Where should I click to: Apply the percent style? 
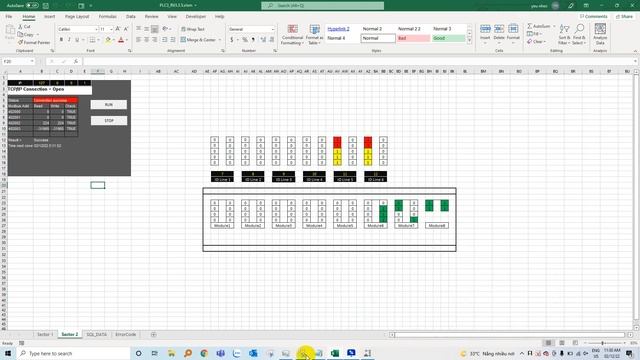[245, 40]
